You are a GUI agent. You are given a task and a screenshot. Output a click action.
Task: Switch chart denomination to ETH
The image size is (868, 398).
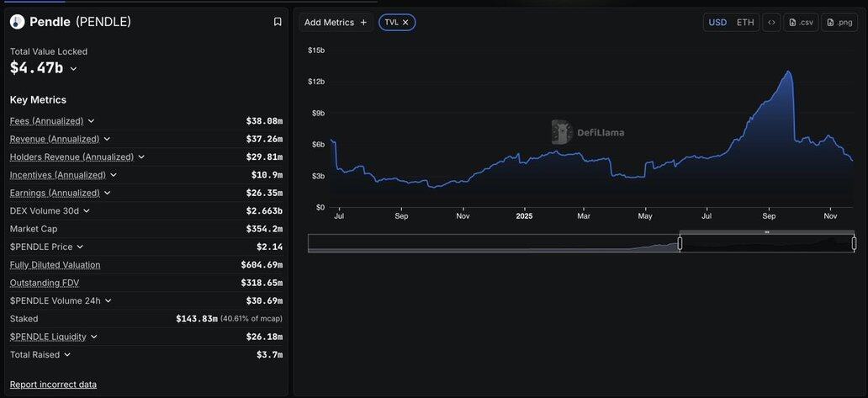pos(745,23)
